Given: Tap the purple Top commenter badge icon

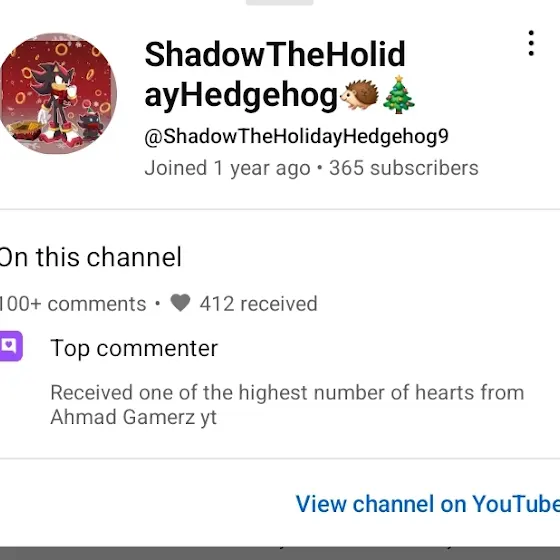Looking at the screenshot, I should click(11, 346).
